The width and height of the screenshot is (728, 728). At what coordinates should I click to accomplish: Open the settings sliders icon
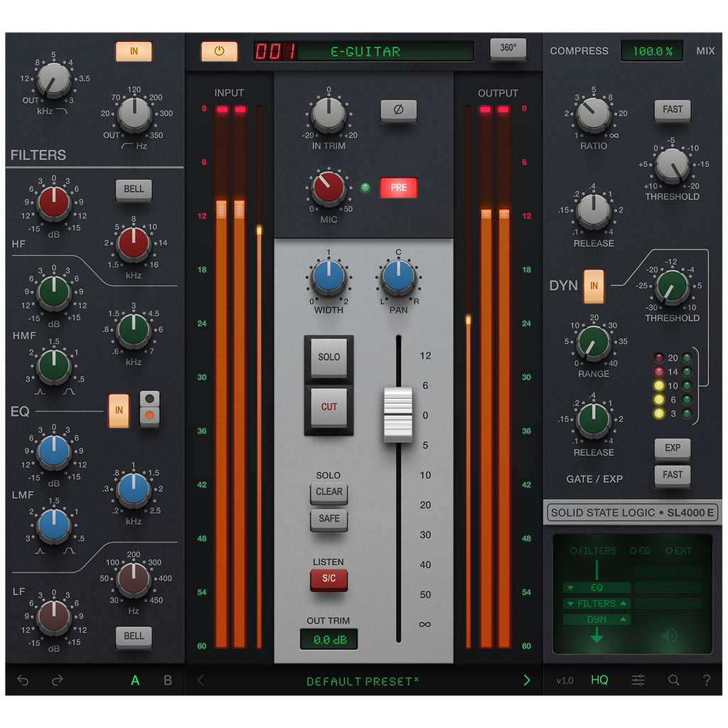pyautogui.click(x=638, y=680)
